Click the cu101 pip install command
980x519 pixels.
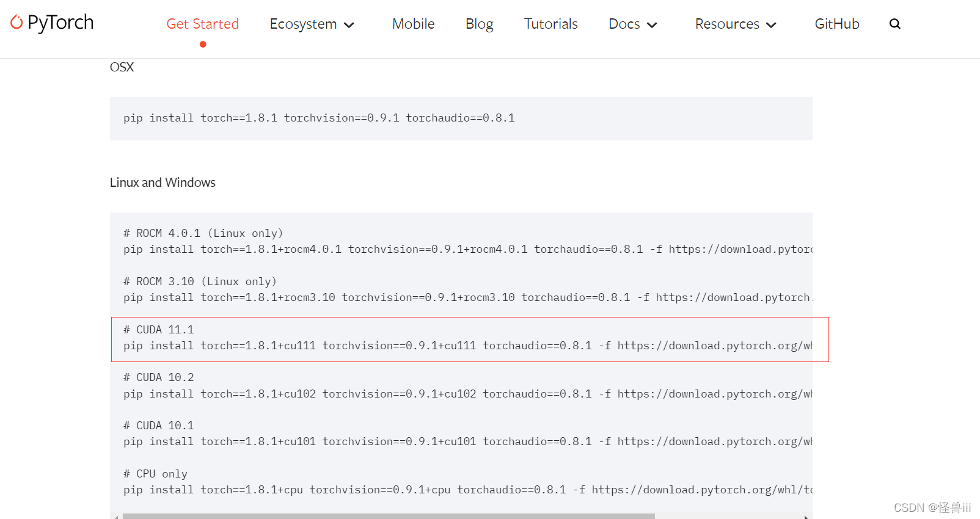point(468,441)
